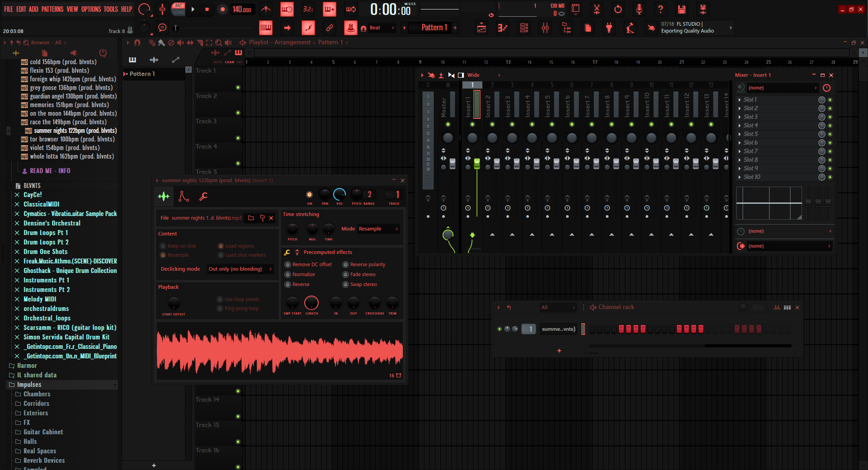
Task: Click the plus button to add a channel
Action: pyautogui.click(x=559, y=351)
